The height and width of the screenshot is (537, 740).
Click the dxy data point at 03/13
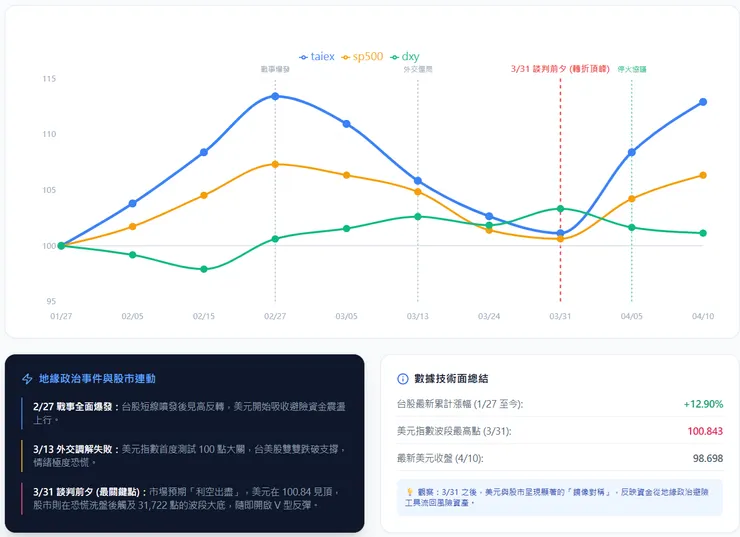pos(418,217)
